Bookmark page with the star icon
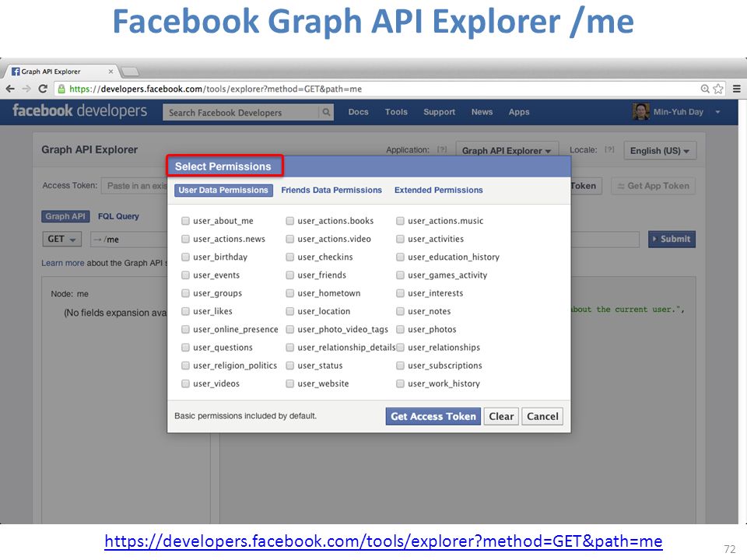The width and height of the screenshot is (747, 560). (718, 89)
